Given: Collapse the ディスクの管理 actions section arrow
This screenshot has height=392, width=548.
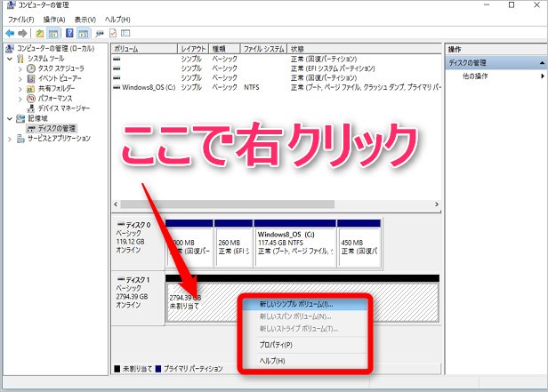Looking at the screenshot, I should tap(542, 63).
